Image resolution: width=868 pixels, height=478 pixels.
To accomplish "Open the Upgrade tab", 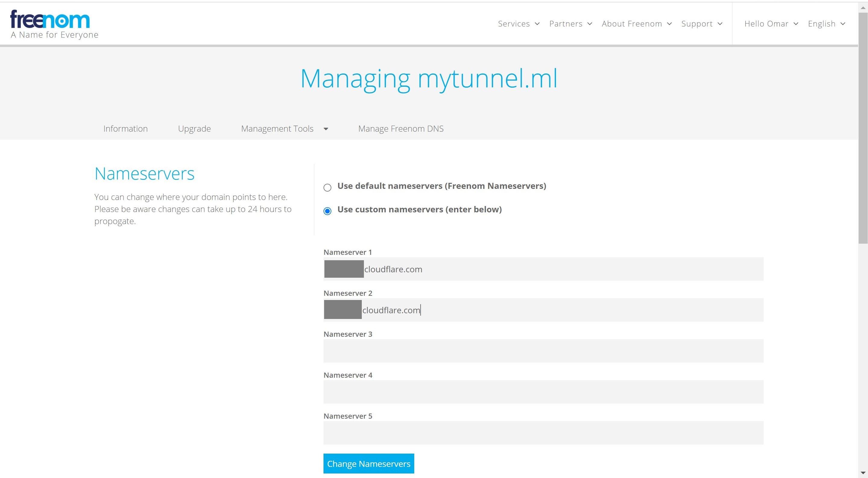I will tap(194, 129).
